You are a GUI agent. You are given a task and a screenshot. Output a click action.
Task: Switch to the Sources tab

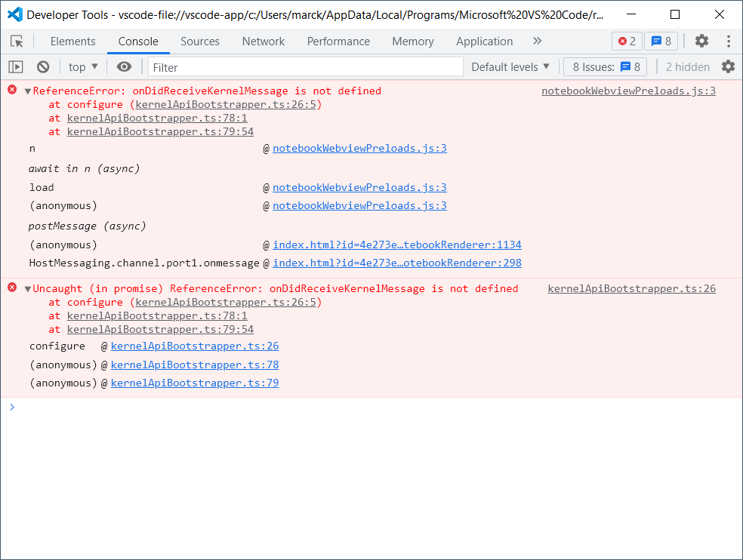click(199, 41)
